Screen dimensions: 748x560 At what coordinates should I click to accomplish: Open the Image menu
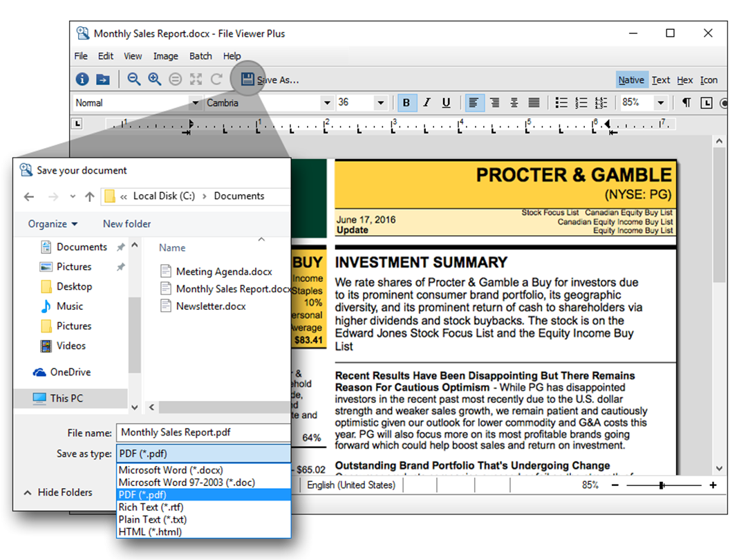click(x=165, y=56)
